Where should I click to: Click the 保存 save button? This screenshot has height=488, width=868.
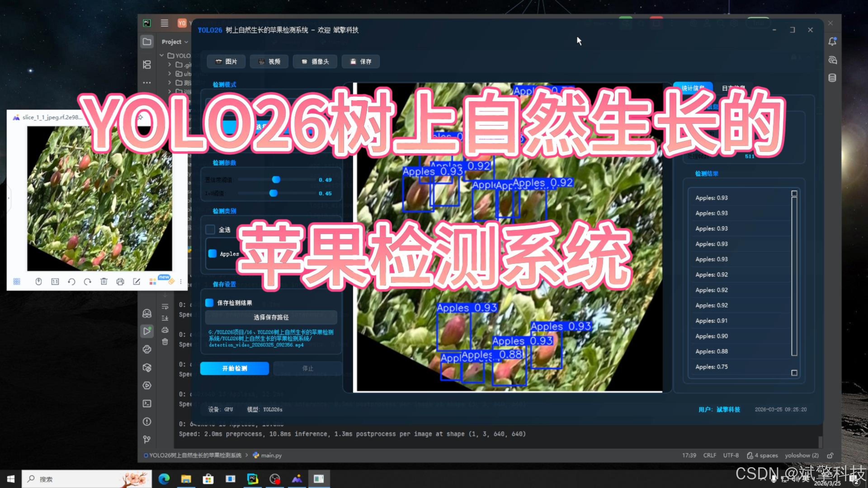361,62
